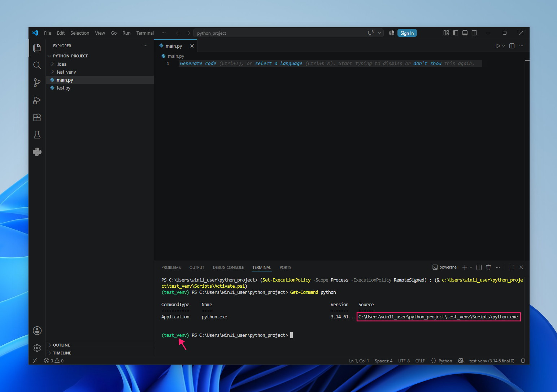Screen dimensions: 557x392
Task: Open the Extensions view icon
Action: 37,118
